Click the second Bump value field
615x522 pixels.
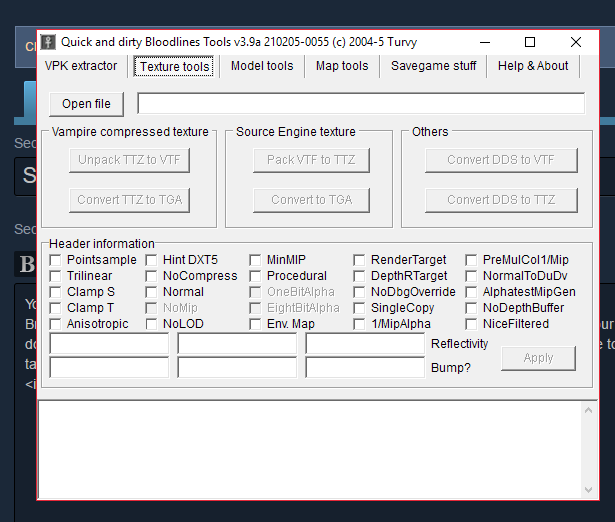point(237,367)
